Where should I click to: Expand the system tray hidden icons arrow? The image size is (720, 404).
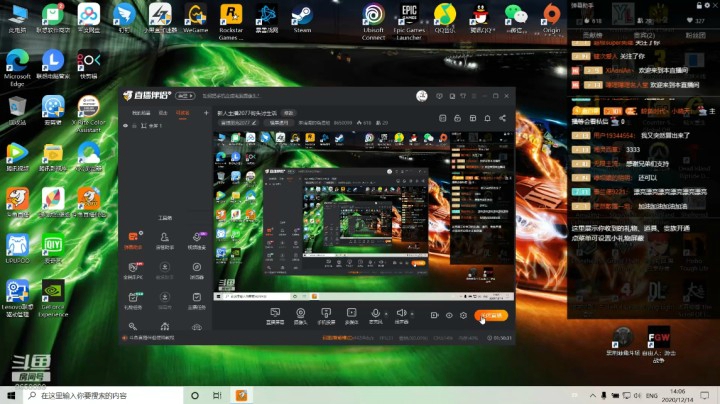(593, 395)
